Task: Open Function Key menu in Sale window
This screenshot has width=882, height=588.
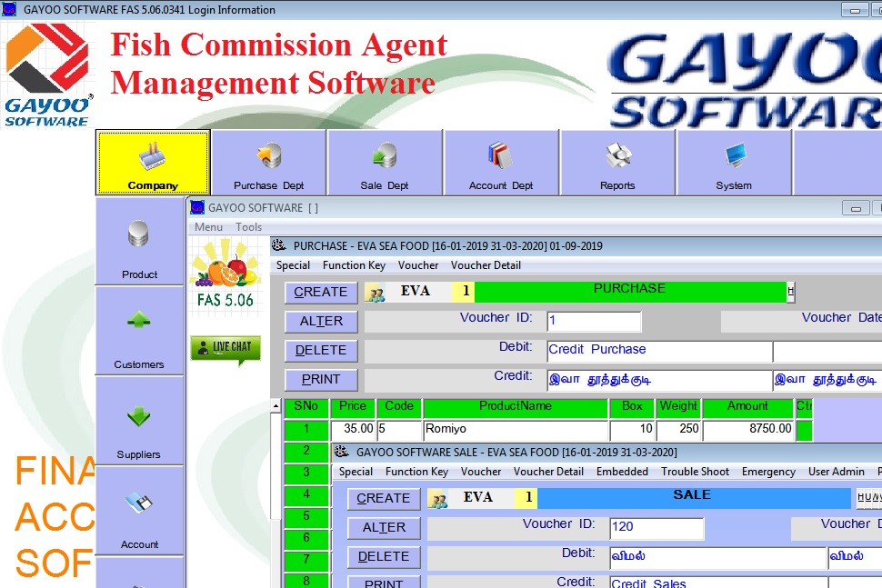Action: (x=416, y=472)
